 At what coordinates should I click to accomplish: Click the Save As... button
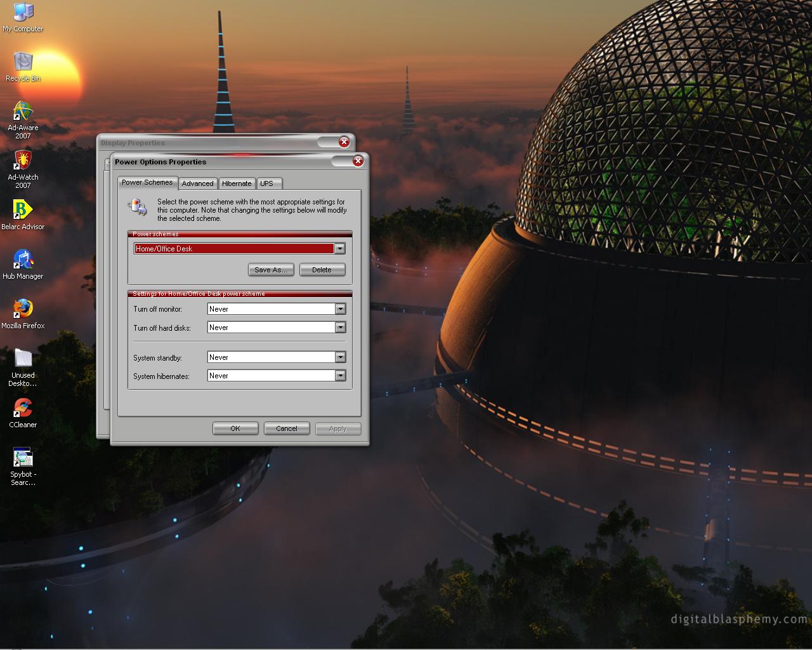271,270
